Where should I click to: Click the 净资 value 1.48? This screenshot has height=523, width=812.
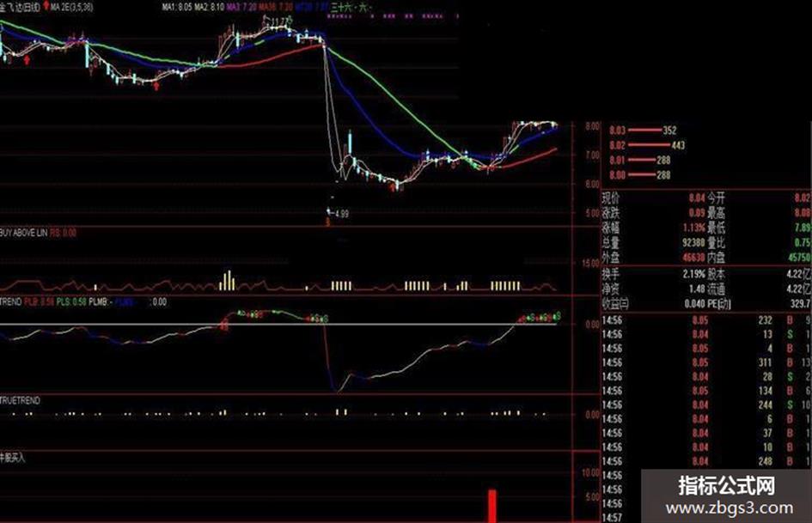click(697, 289)
